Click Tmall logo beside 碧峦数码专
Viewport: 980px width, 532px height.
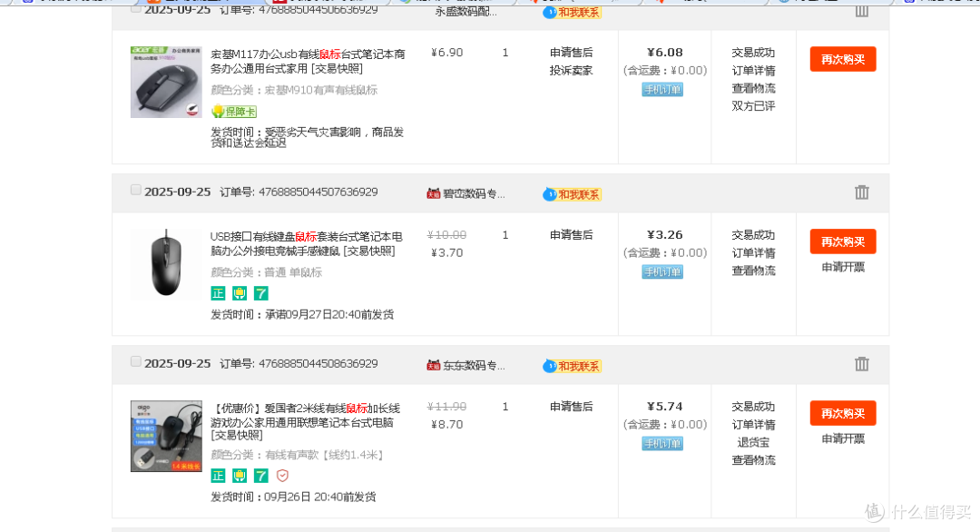(433, 193)
